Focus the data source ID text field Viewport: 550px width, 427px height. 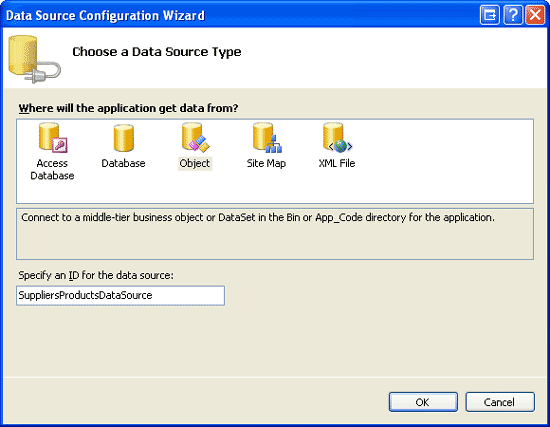click(120, 295)
